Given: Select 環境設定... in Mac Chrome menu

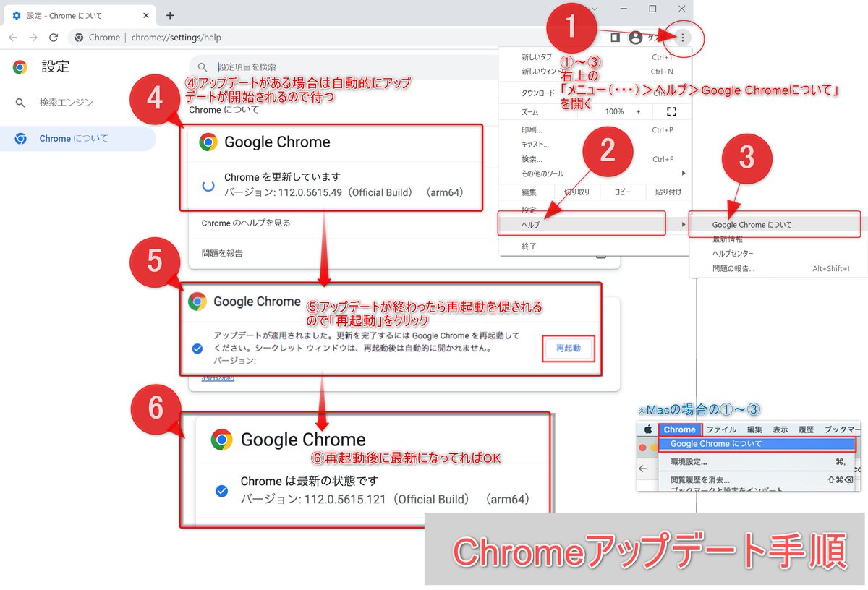Looking at the screenshot, I should 757,462.
